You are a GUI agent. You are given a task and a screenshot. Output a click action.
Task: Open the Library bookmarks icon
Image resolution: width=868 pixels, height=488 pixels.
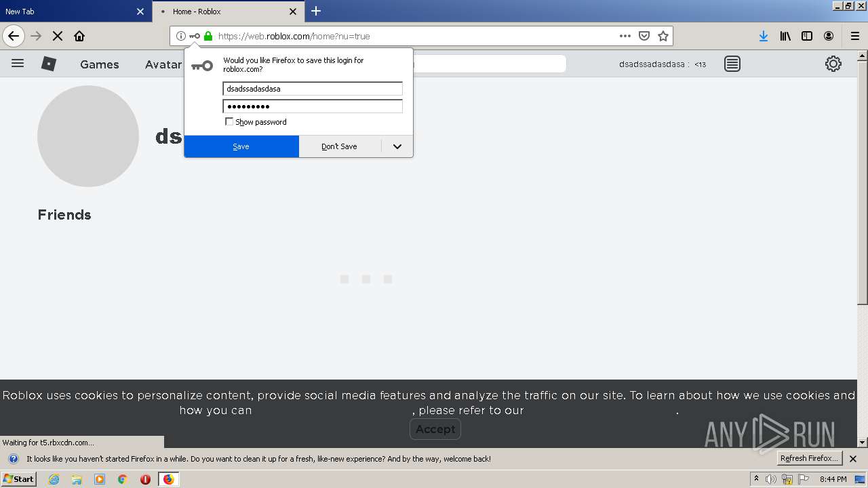coord(785,36)
